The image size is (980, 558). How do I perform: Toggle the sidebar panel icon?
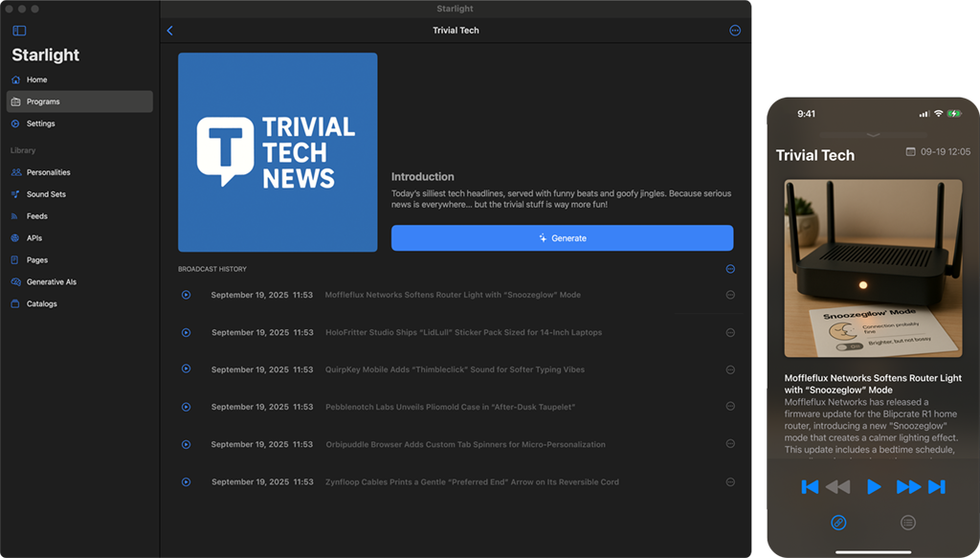19,31
